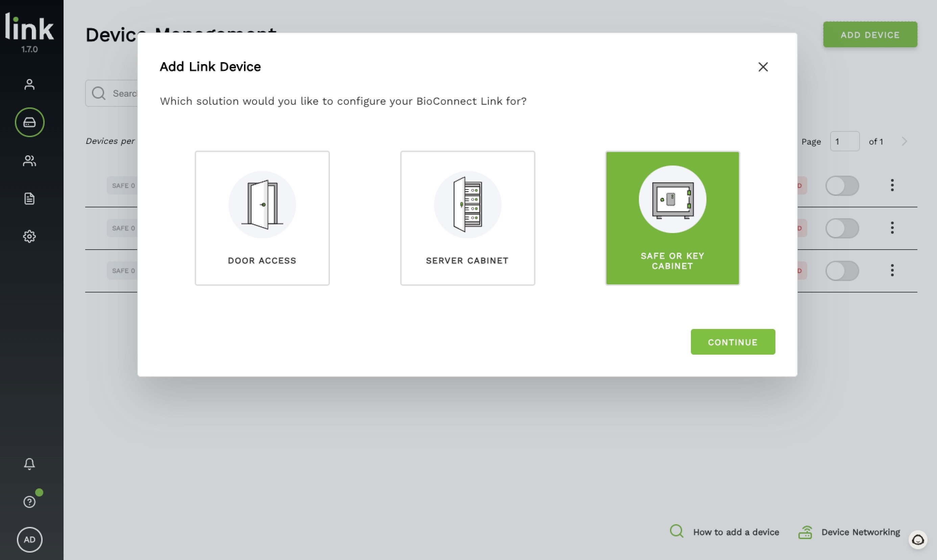Open How to add a device link

(x=724, y=532)
